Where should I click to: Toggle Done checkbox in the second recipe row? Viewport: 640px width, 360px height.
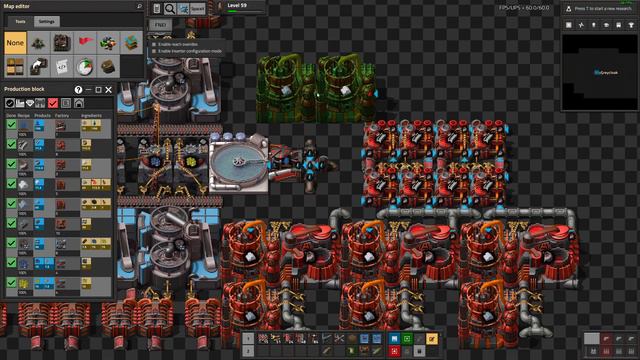[11, 144]
